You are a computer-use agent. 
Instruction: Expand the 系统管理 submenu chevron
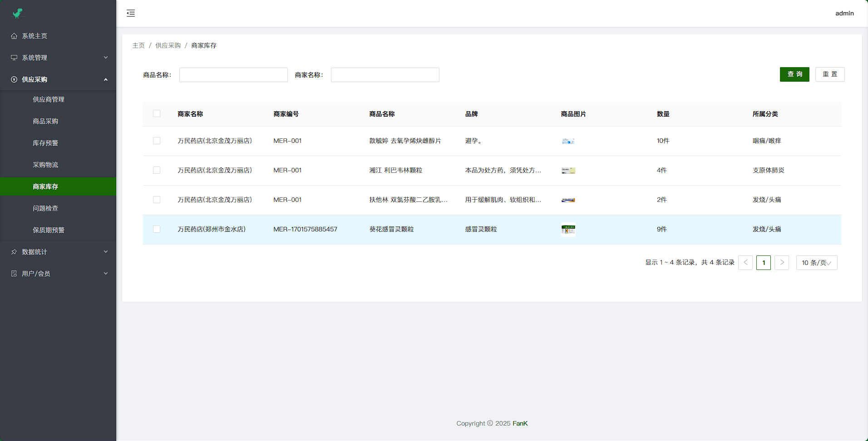click(x=106, y=58)
